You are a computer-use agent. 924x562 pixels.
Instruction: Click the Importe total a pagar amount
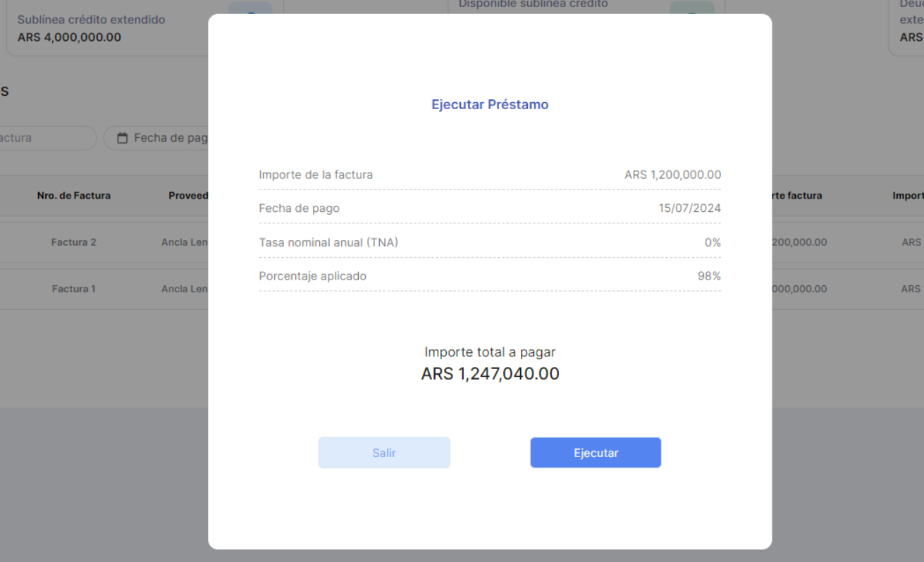(490, 374)
